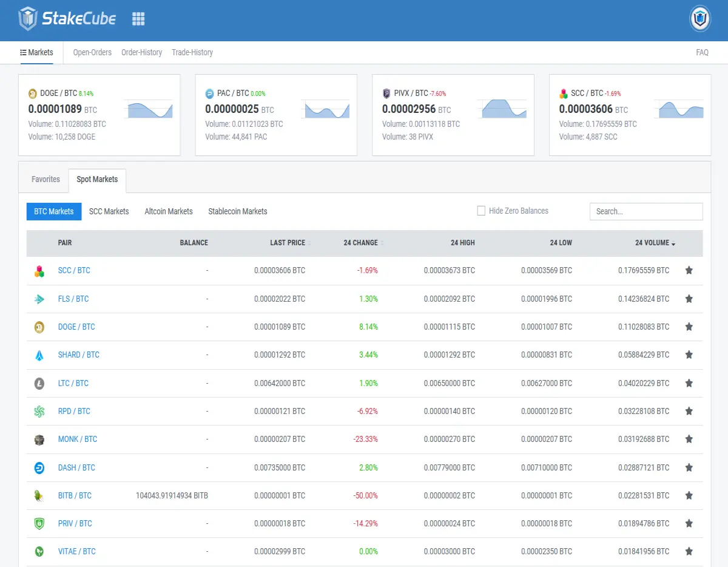The width and height of the screenshot is (728, 567).
Task: Click the 0.00642000 BTC last price
Action: coord(280,383)
